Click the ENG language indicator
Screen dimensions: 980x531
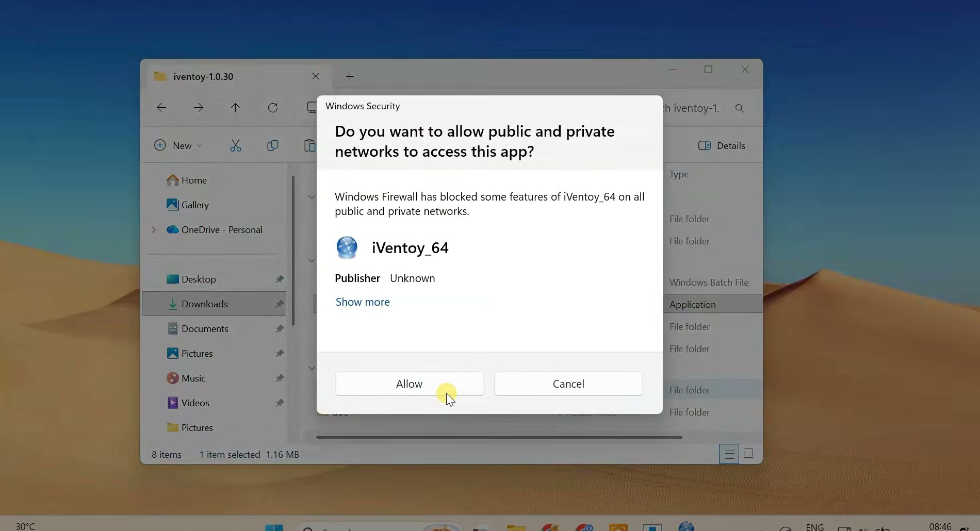(x=814, y=527)
